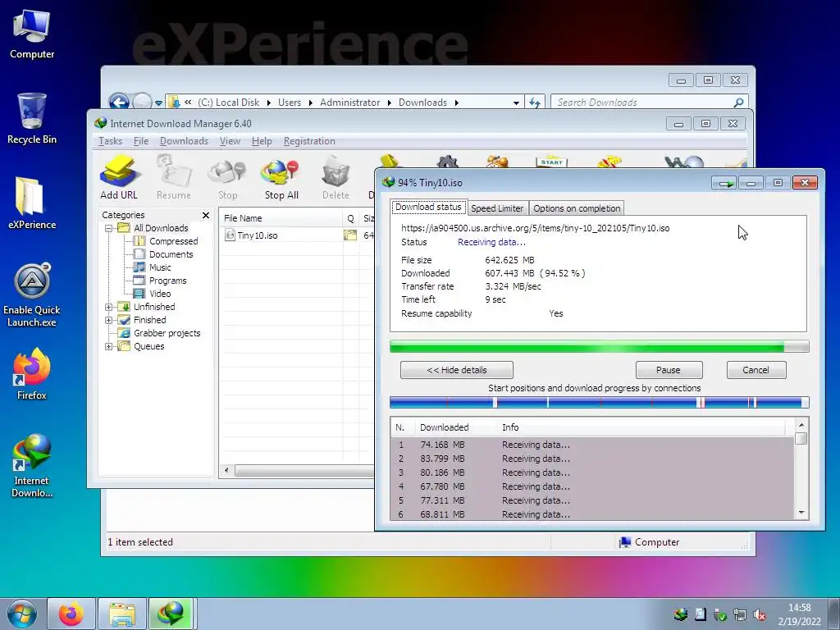The width and height of the screenshot is (840, 630).
Task: Open the Firefox desktop shortcut
Action: [x=32, y=374]
